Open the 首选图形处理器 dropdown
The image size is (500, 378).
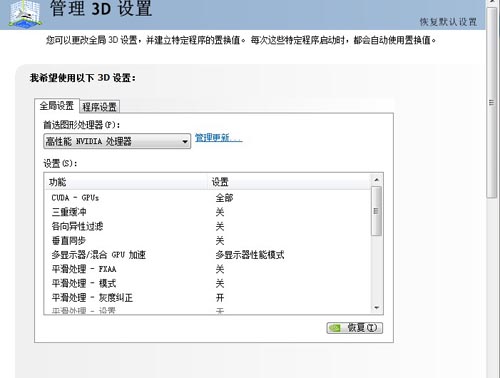point(117,141)
